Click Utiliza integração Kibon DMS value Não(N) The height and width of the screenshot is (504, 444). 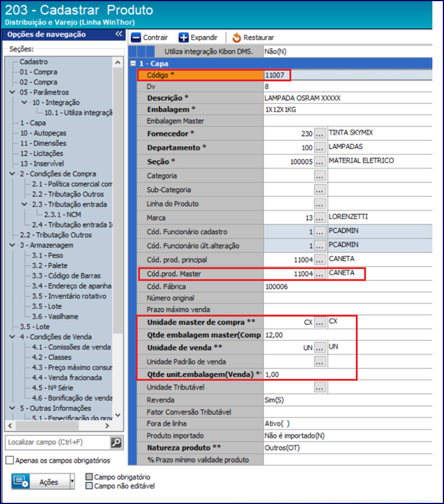(x=348, y=51)
